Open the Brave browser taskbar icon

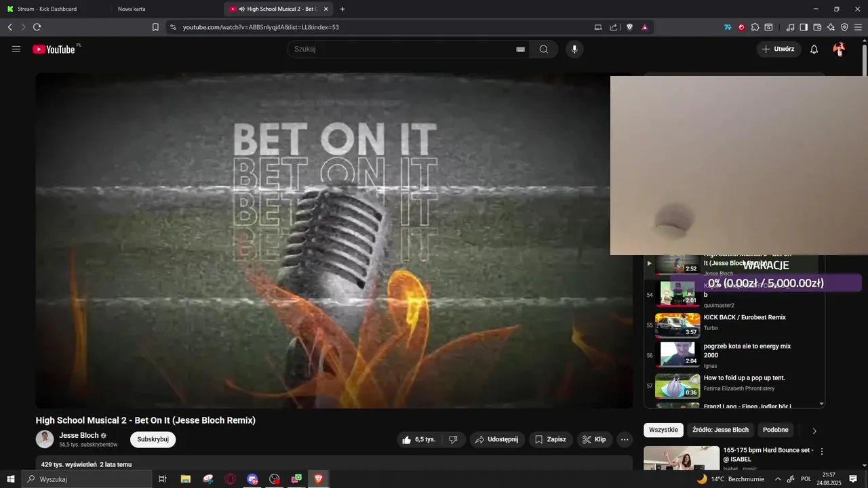[319, 479]
